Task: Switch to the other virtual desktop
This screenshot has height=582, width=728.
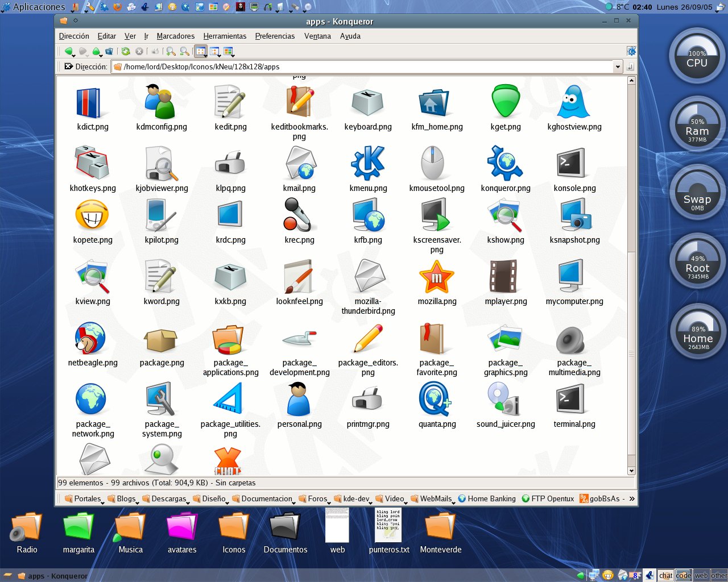Action: coord(719,575)
